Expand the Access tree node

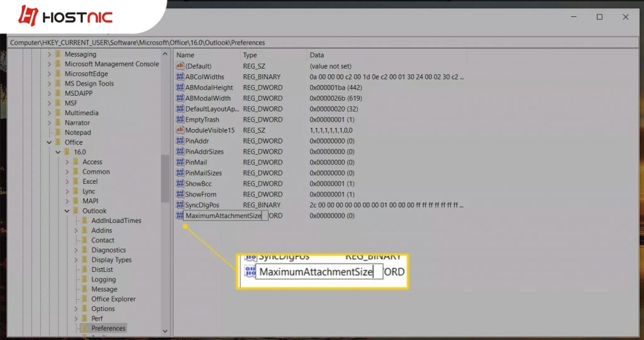67,162
